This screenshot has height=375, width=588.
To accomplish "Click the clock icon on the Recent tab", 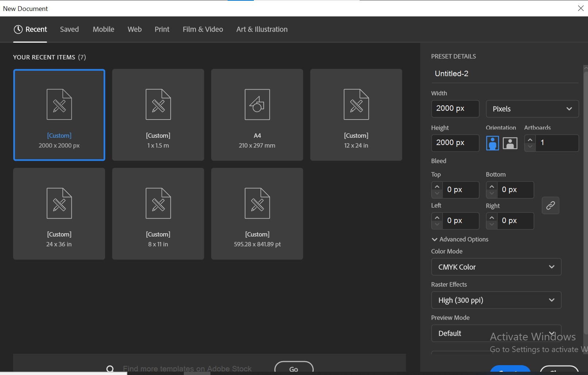I will click(x=18, y=29).
